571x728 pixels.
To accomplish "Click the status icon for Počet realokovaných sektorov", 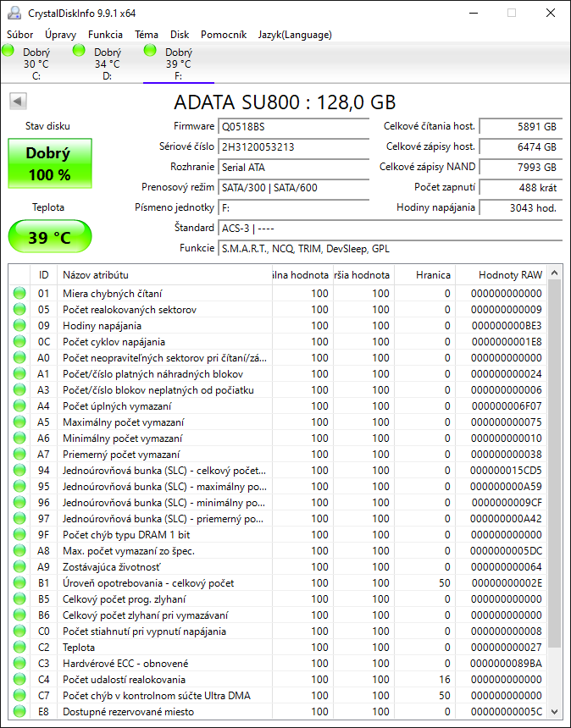I will [19, 310].
